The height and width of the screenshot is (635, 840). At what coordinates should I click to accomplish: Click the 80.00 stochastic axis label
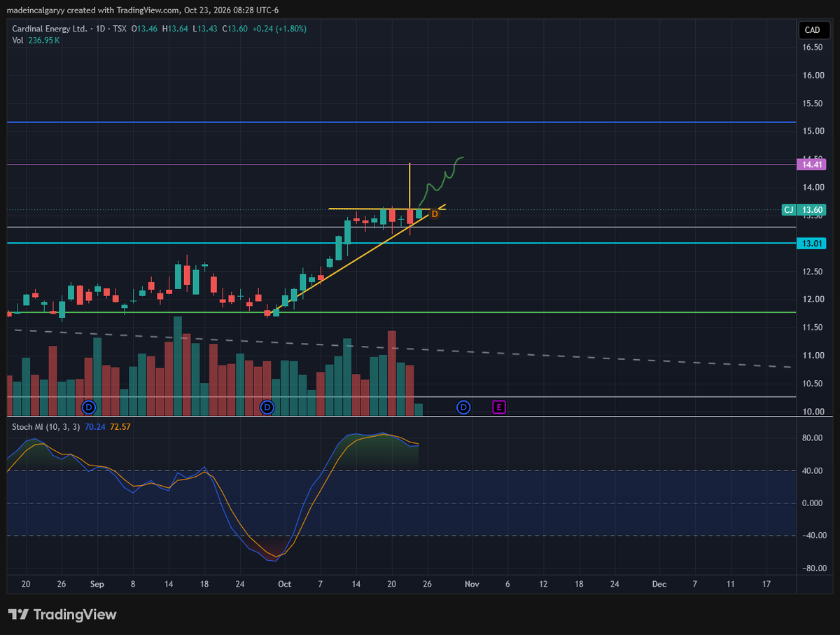pos(812,438)
